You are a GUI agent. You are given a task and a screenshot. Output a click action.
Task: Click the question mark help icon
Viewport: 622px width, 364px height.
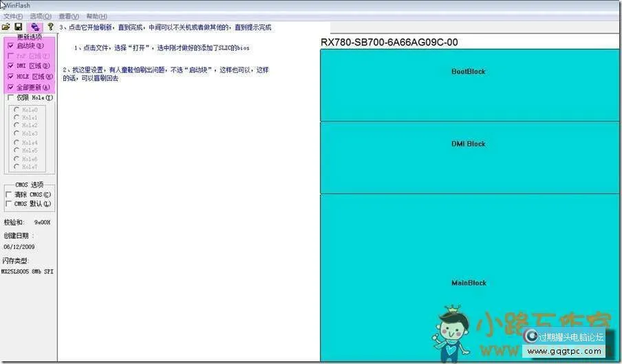tap(50, 27)
